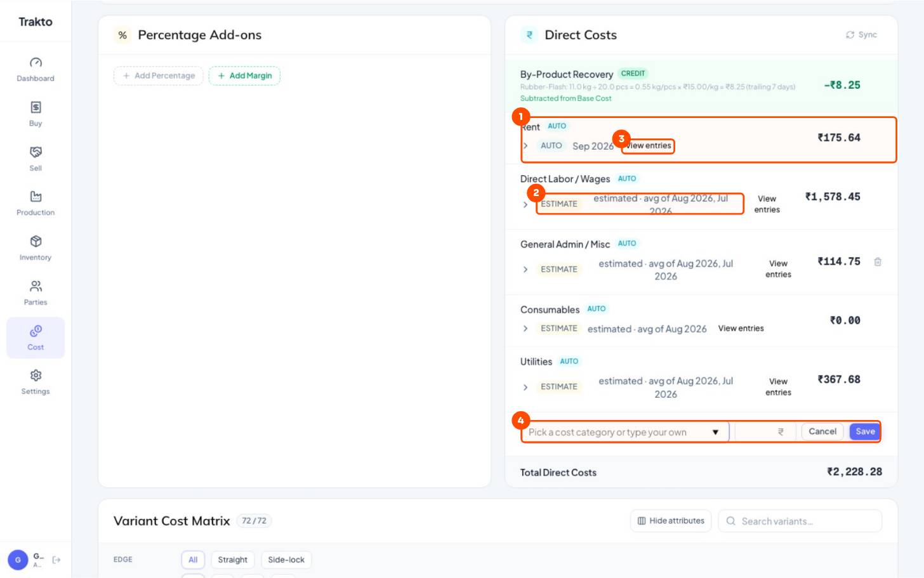The width and height of the screenshot is (924, 578).
Task: Select the Side-lock edge filter chip
Action: [x=286, y=560]
